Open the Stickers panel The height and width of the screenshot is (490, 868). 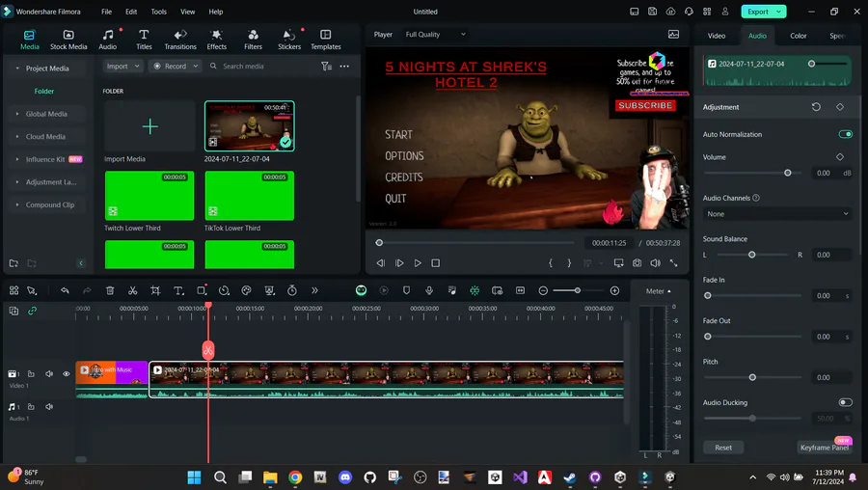click(x=289, y=40)
